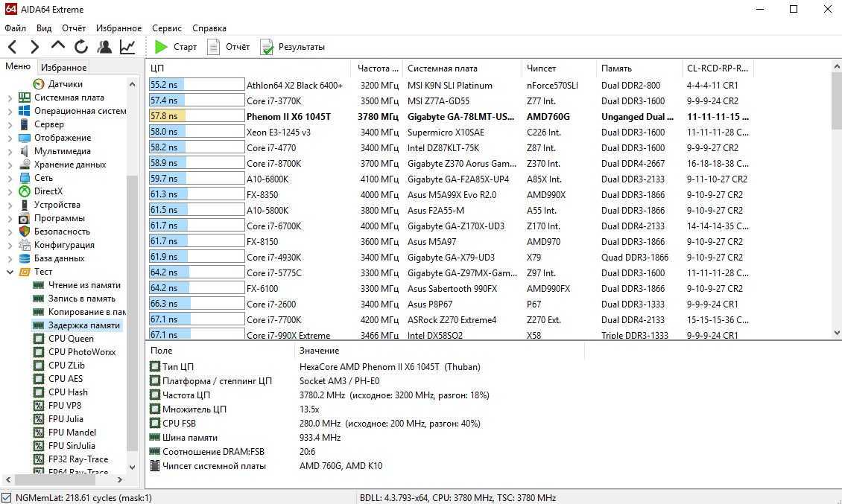Screen dimensions: 842x504
Task: Select the CPU Queen benchmark item
Action: click(71, 339)
